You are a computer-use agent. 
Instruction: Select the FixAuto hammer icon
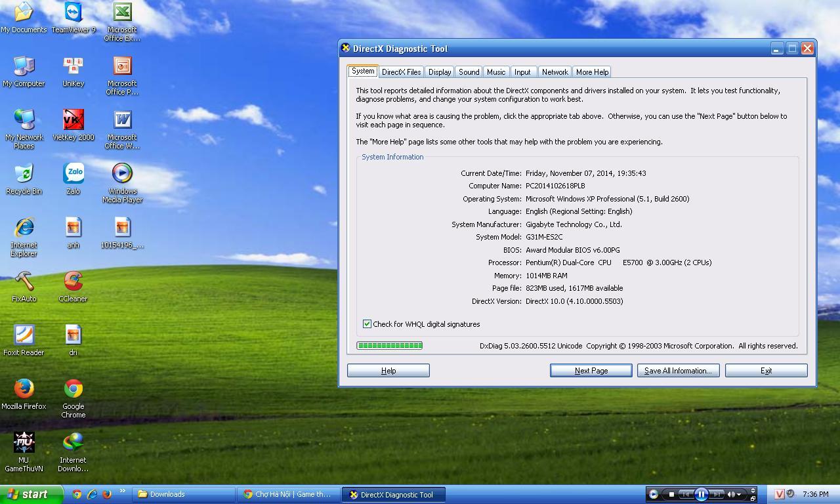24,286
